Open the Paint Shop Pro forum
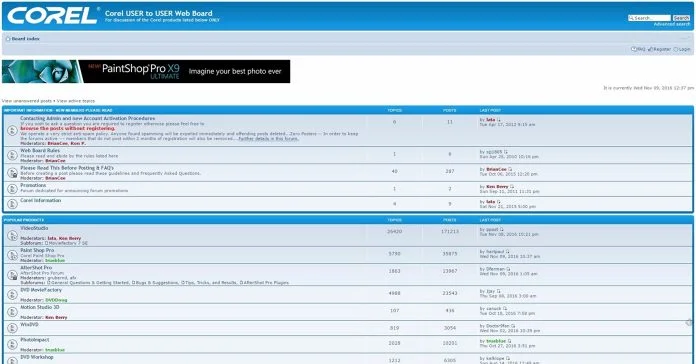The width and height of the screenshot is (696, 364). click(37, 250)
